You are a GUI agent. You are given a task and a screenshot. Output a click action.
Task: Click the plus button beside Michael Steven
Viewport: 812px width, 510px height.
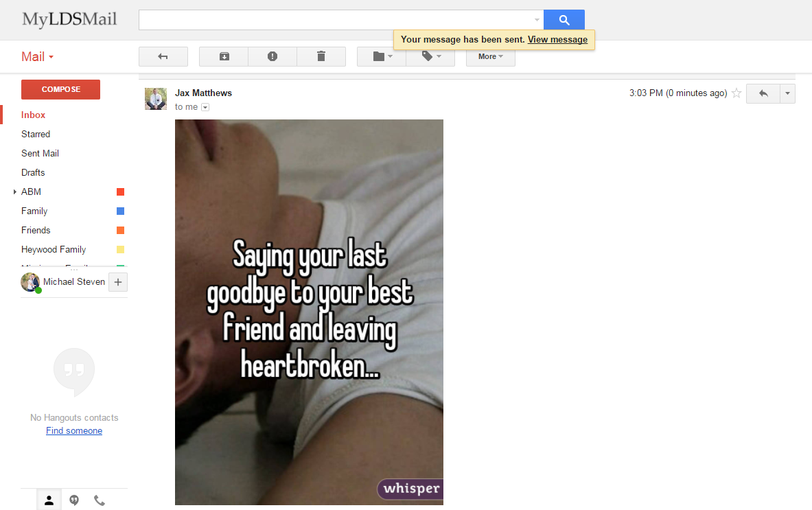[118, 282]
